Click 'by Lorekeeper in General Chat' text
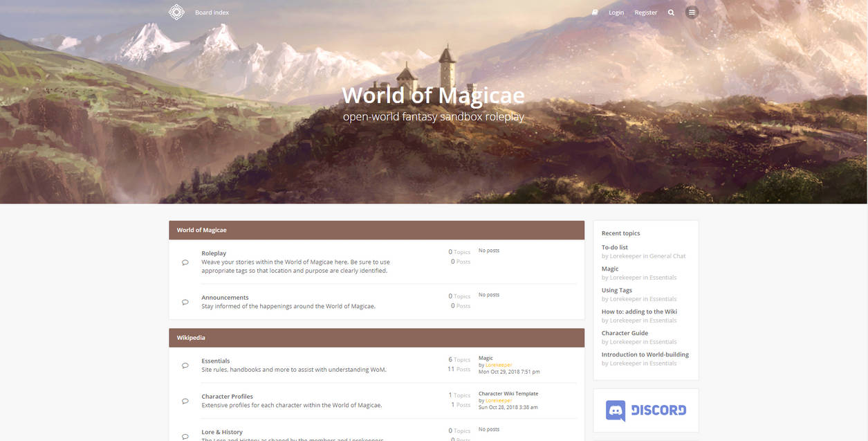Viewport: 868px width, 441px height. click(x=644, y=256)
